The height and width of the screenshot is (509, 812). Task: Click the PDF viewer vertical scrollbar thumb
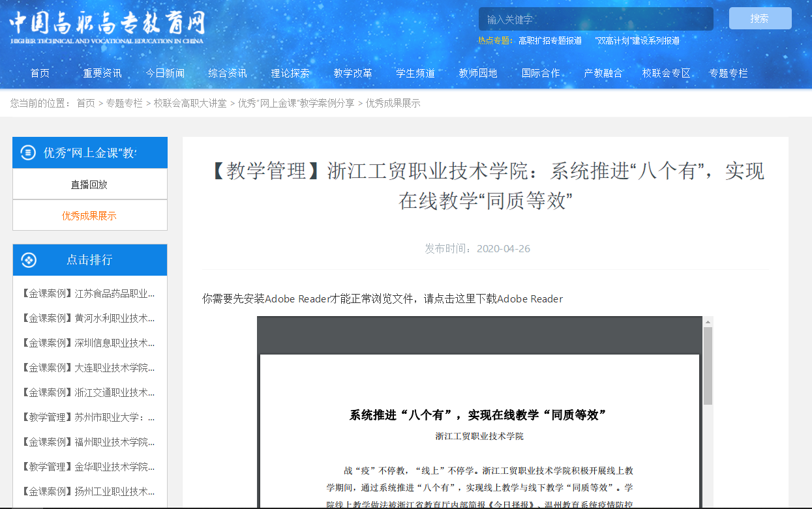point(708,365)
